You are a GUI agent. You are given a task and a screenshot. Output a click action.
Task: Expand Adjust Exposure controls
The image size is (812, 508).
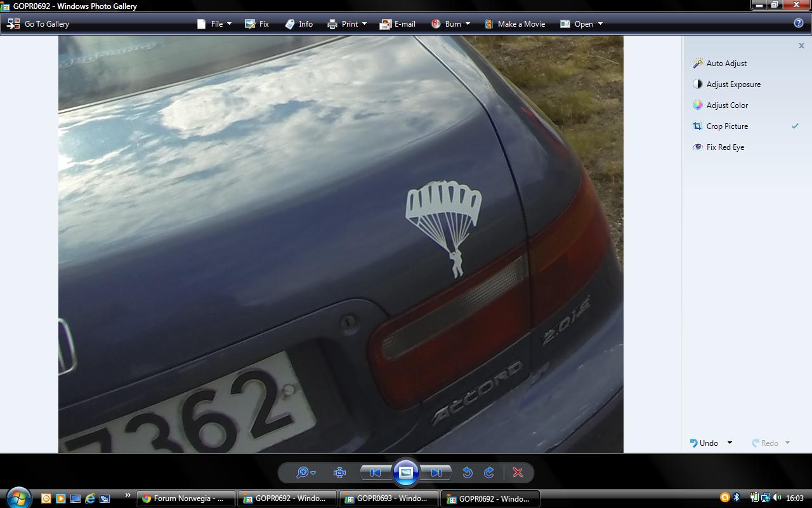733,84
